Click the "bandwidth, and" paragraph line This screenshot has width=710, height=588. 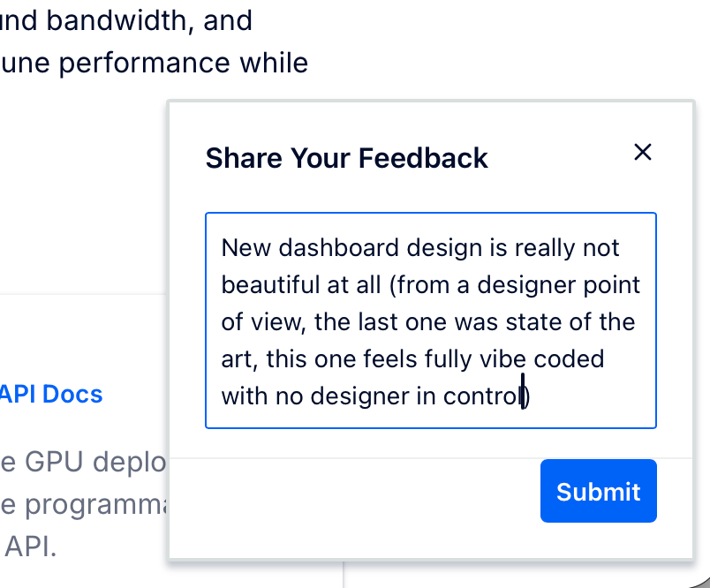point(126,21)
